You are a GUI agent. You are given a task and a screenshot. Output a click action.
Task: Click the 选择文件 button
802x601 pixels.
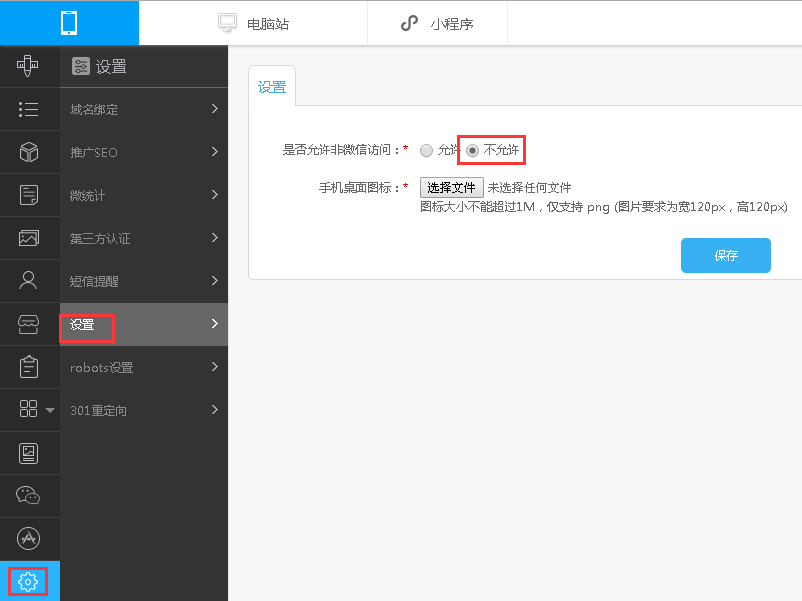click(452, 188)
